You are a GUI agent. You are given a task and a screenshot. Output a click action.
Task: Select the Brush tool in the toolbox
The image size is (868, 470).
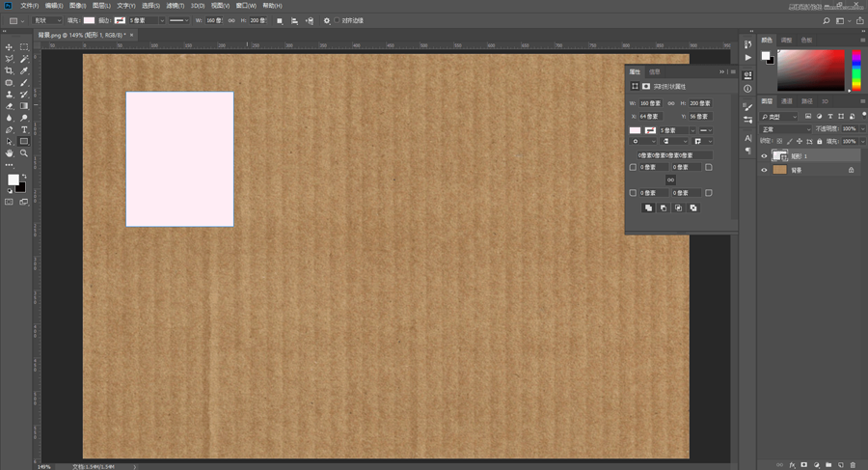[x=24, y=83]
